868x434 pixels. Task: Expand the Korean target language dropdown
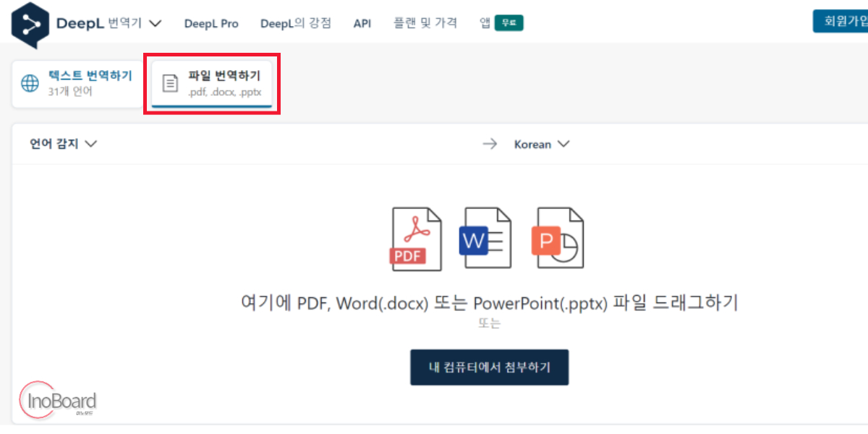coord(542,144)
